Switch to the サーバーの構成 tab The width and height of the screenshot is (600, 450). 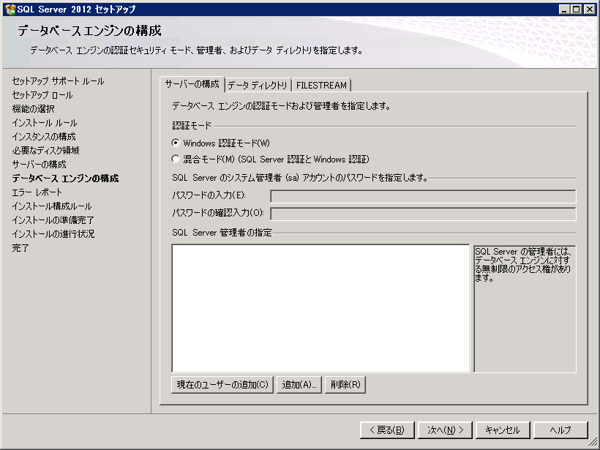click(x=192, y=84)
